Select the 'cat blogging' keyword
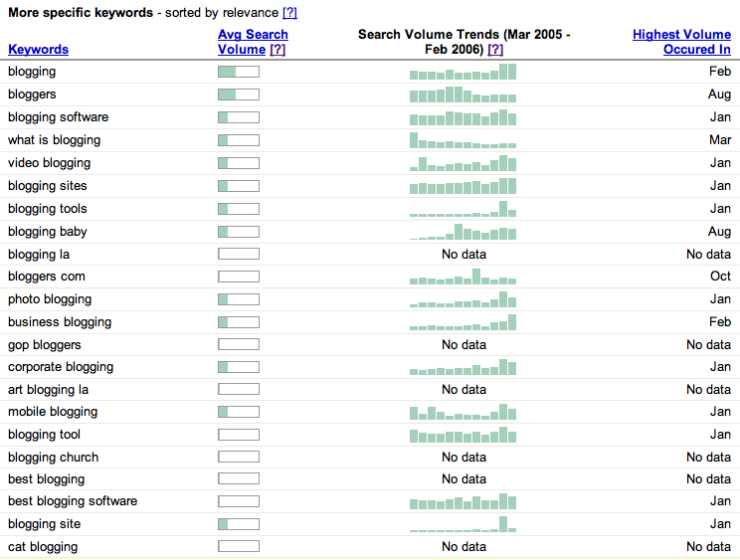Screen dimensions: 740x560 click(43, 547)
